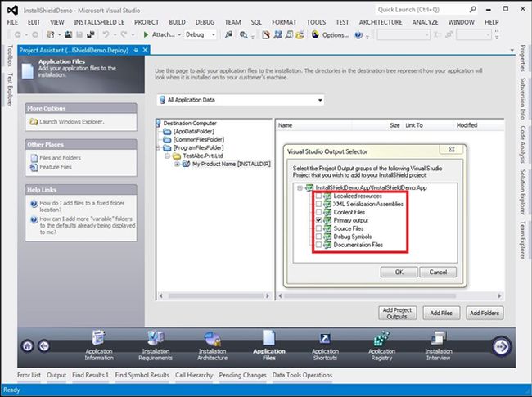Click the Navigate Backward toolbar icon
Image resolution: width=532 pixels, height=397 pixels.
(18, 34)
